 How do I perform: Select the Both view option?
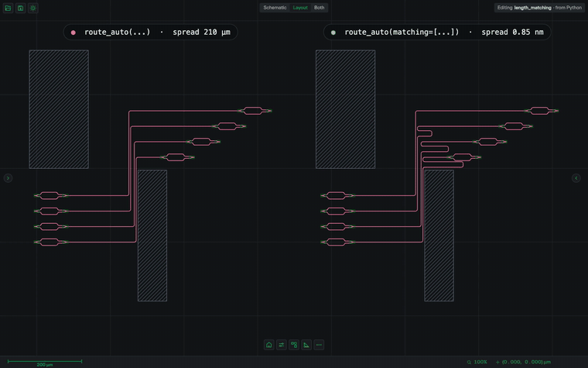click(x=319, y=8)
